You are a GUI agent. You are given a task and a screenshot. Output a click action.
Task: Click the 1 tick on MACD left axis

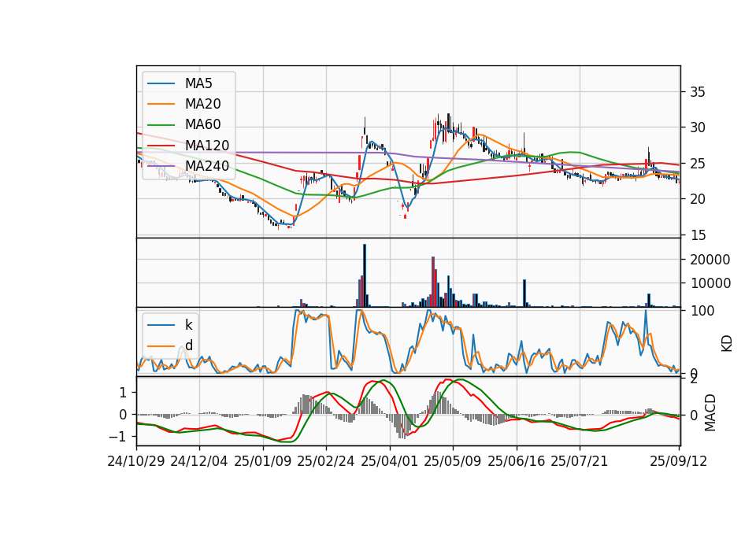pos(123,393)
